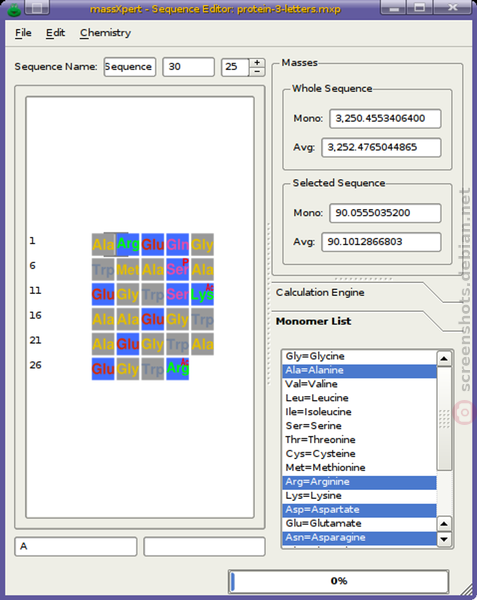
Task: Select Ala=Alanine in the Monomer List
Action: [x=359, y=370]
